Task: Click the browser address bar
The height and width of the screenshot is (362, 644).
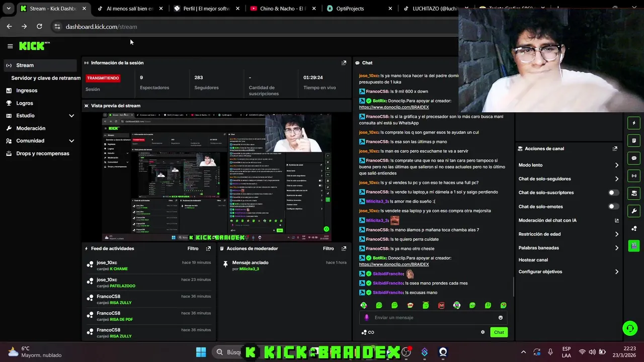Action: tap(252, 27)
